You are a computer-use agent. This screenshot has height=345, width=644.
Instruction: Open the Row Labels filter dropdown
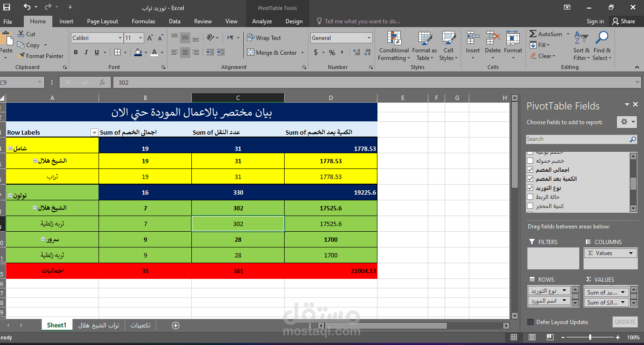(x=94, y=133)
